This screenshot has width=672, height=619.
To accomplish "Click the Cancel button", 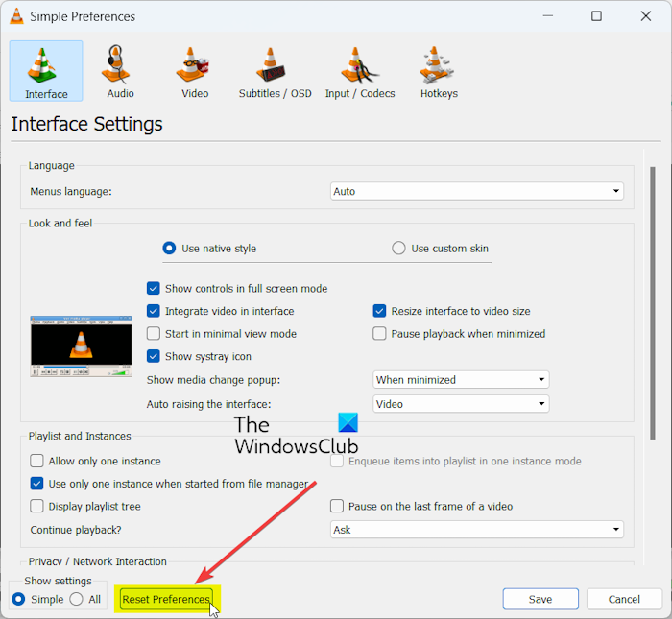I will tap(624, 599).
